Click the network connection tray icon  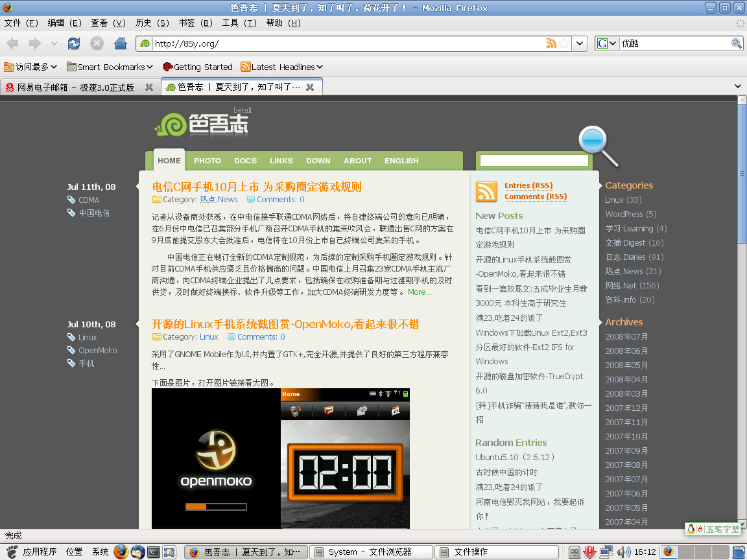(x=606, y=552)
